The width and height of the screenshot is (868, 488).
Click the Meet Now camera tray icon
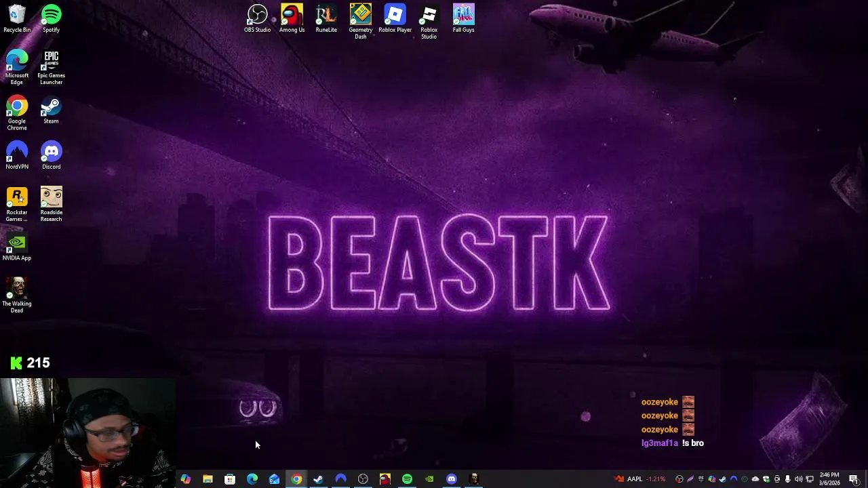777,479
